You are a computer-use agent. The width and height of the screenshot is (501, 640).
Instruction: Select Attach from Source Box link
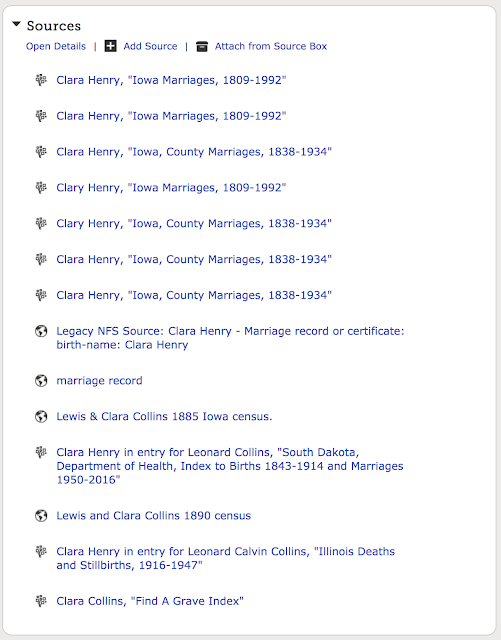tap(271, 46)
